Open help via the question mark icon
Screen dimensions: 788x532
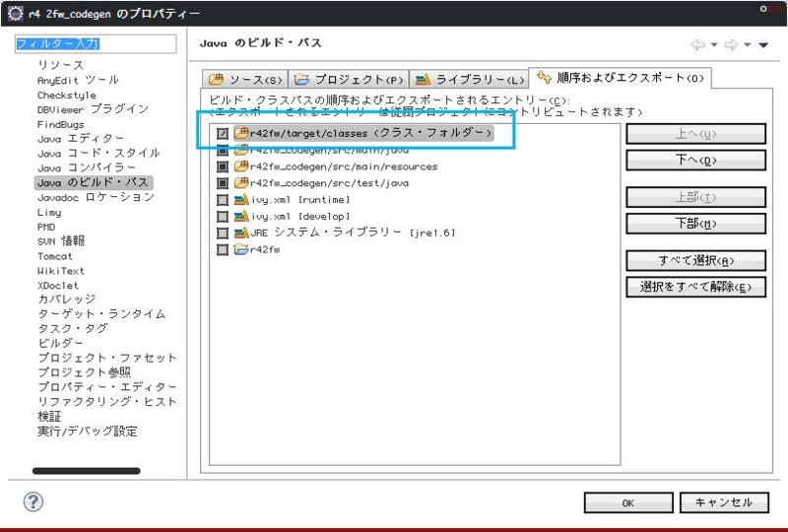point(33,501)
